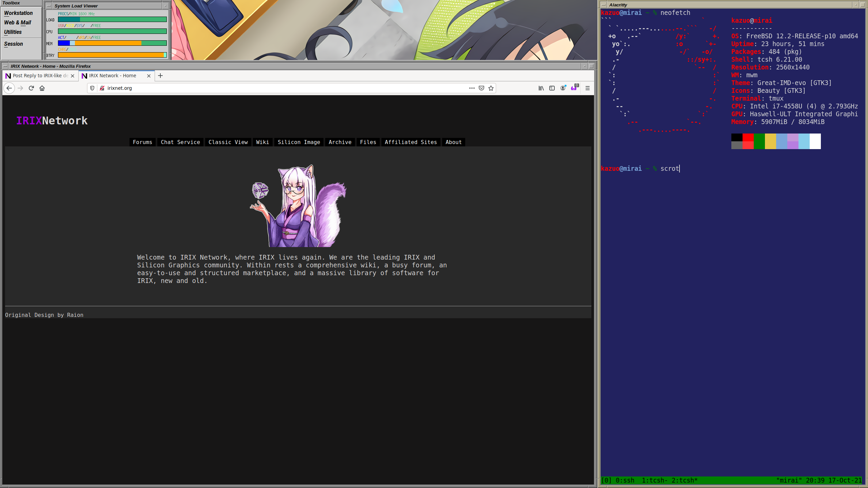Open Workstation in the Toolbox
The width and height of the screenshot is (868, 488).
click(x=18, y=13)
